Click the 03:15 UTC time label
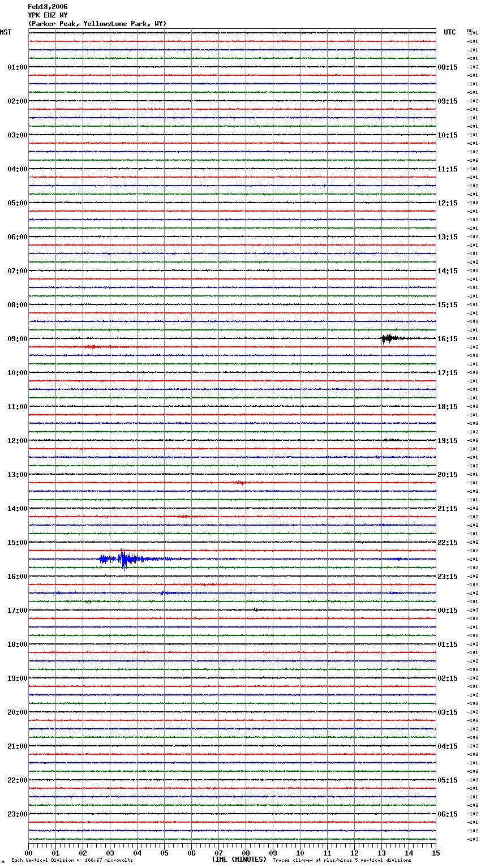481x868 pixels. click(448, 712)
